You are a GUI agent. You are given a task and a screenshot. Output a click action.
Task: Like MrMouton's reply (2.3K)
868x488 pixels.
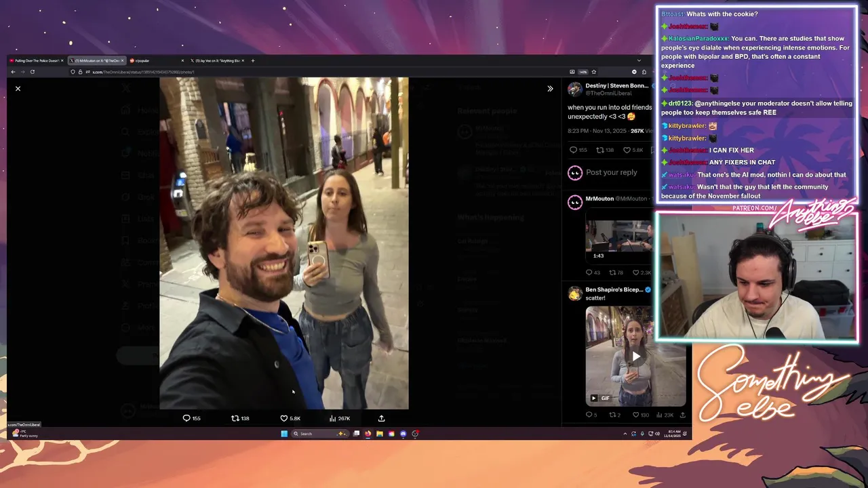tap(642, 272)
